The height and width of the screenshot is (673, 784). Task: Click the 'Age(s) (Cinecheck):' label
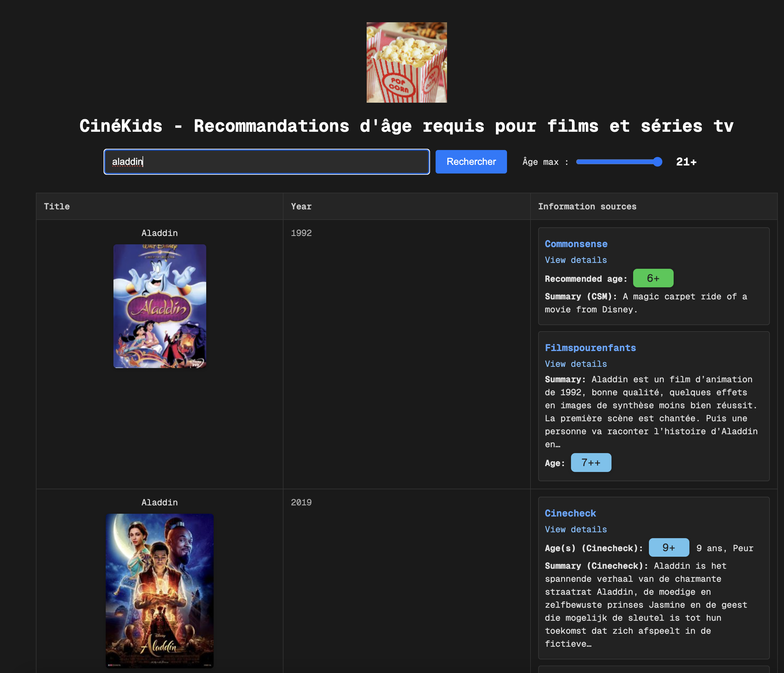[x=594, y=548]
